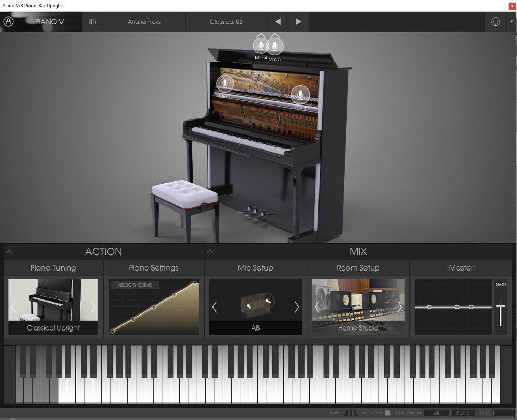Click the bottom-left velocity curve point
Screen dimensions: 517x420
112,331
